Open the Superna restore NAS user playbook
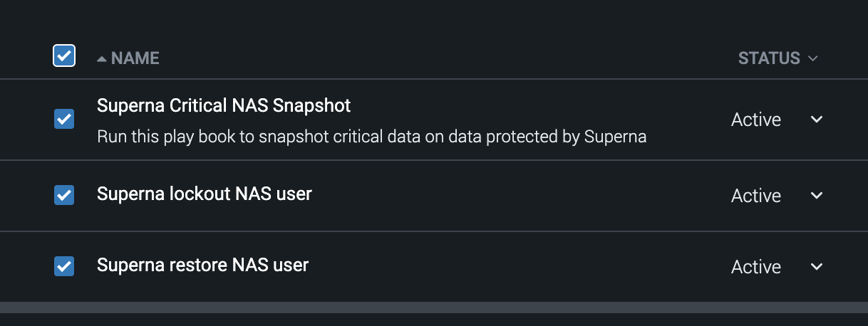 pyautogui.click(x=202, y=265)
